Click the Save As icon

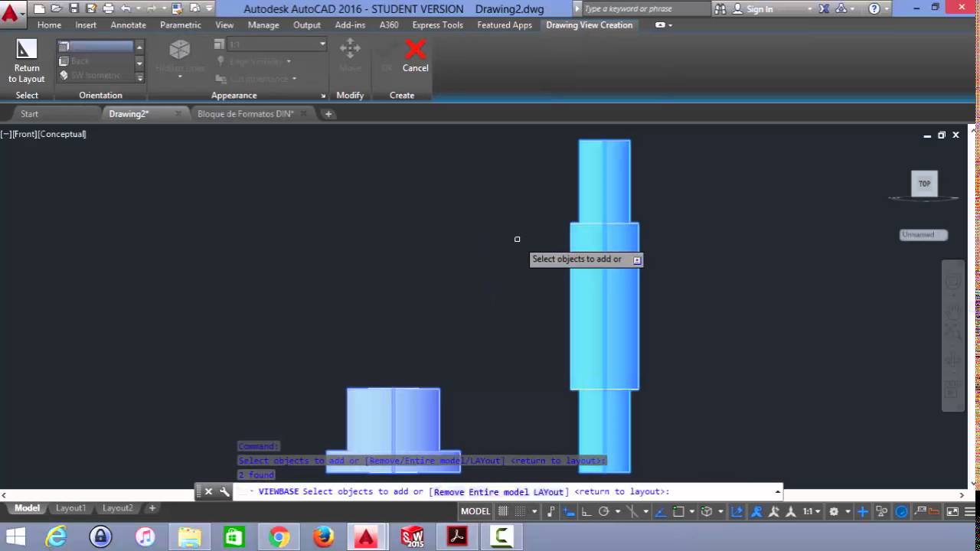tap(90, 8)
